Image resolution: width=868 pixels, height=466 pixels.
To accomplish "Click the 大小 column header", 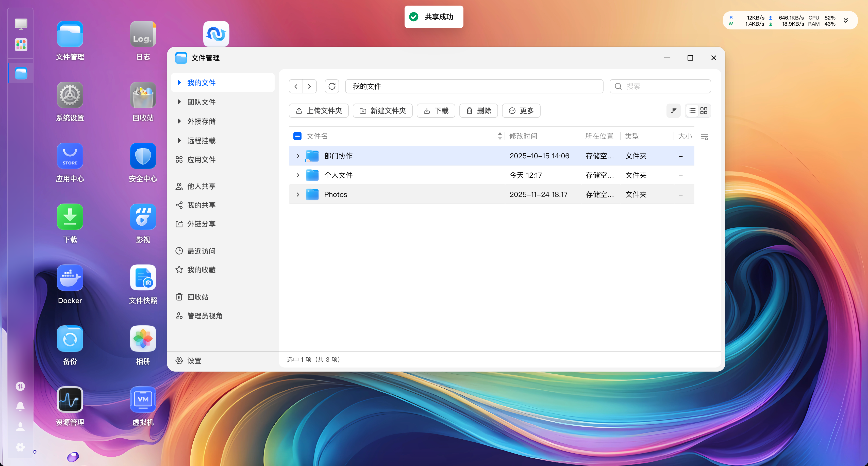I will [x=685, y=136].
